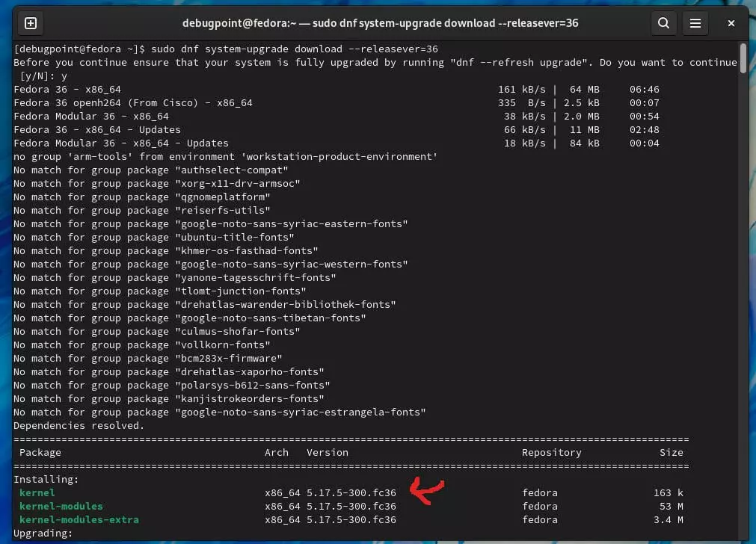
Task: Click "bcm283x-firmware" package line
Action: (x=147, y=359)
